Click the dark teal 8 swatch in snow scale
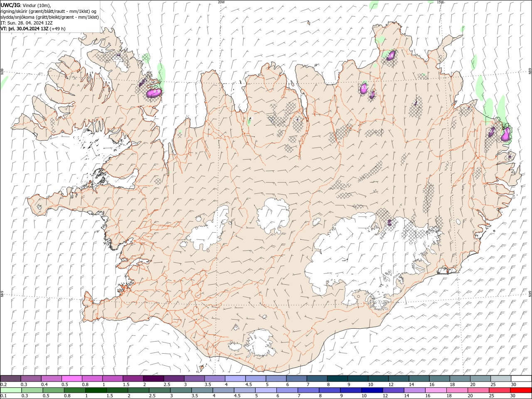The height and width of the screenshot is (399, 532). coord(337,379)
